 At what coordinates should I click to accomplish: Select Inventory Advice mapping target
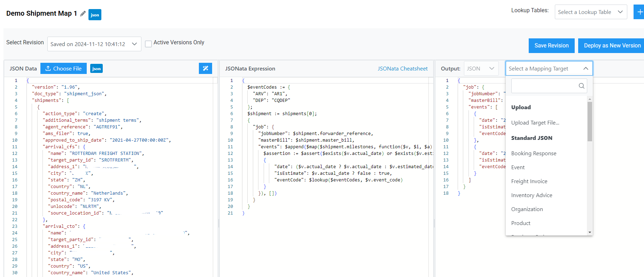pos(532,195)
